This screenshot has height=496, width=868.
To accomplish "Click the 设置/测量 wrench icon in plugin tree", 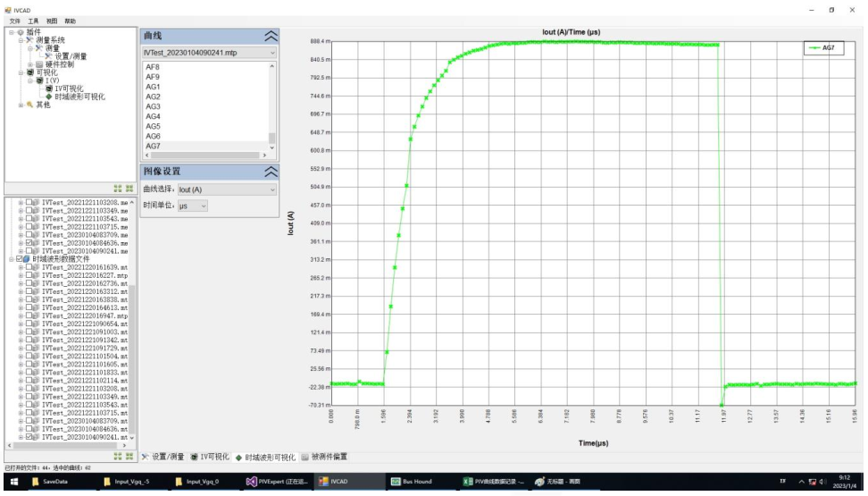I will pyautogui.click(x=48, y=56).
